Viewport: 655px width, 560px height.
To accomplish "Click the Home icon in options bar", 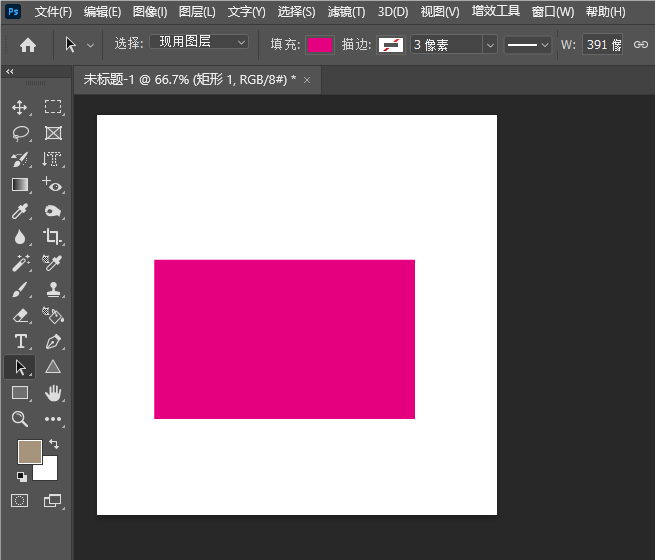I will pyautogui.click(x=28, y=45).
